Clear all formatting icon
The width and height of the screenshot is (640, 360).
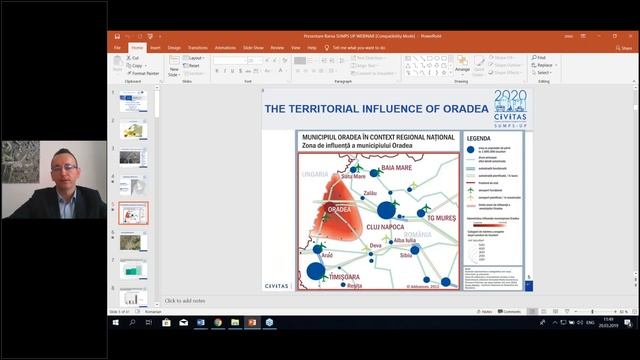[284, 60]
